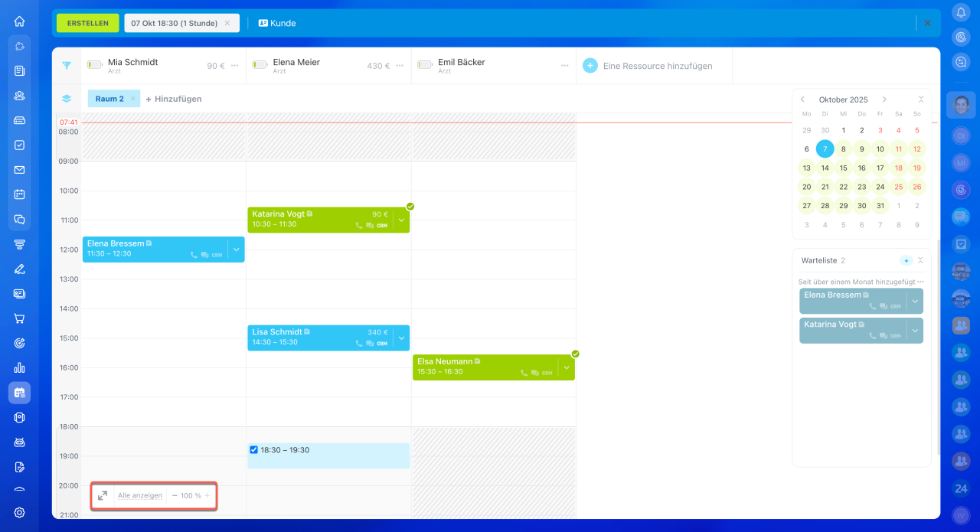Open dropdown arrow on Elena Bressem calendar booking
980x532 pixels.
click(237, 250)
